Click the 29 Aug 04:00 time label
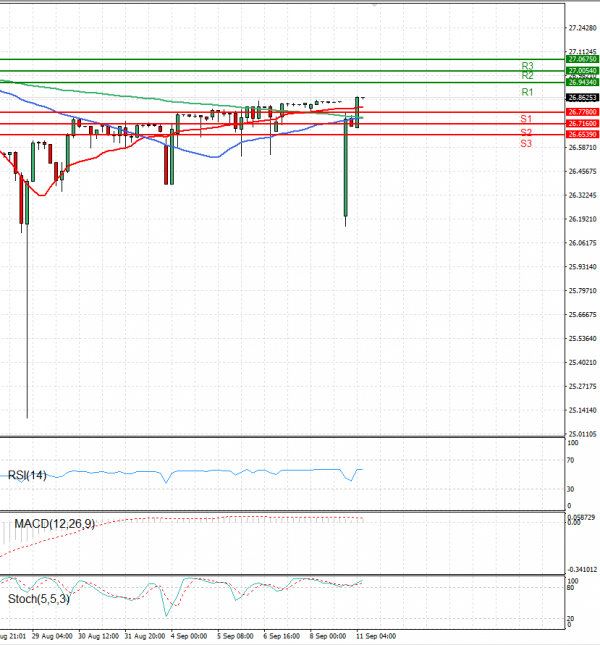Screen dimensions: 600x645 [x=52, y=636]
